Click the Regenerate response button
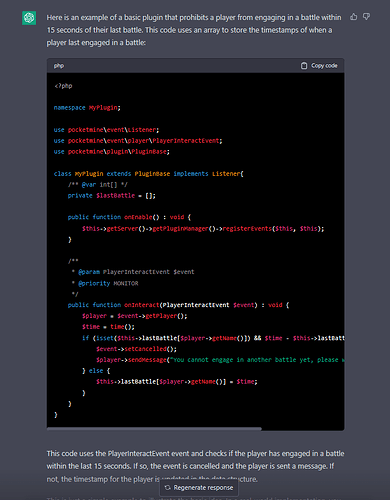 tap(199, 488)
